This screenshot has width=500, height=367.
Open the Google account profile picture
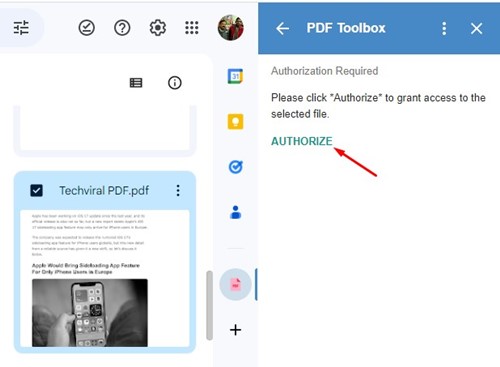coord(231,27)
